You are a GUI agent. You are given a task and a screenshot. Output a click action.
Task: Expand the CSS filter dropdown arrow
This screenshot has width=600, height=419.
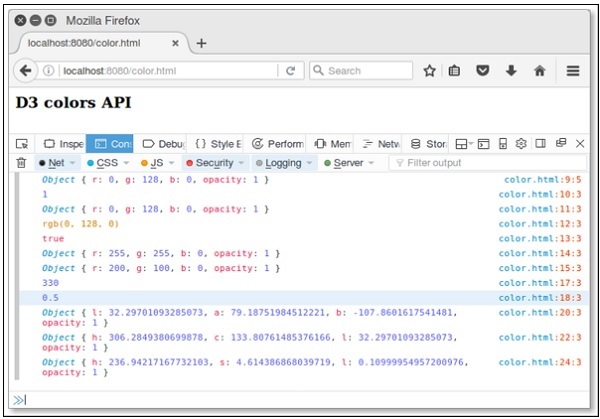[x=126, y=163]
